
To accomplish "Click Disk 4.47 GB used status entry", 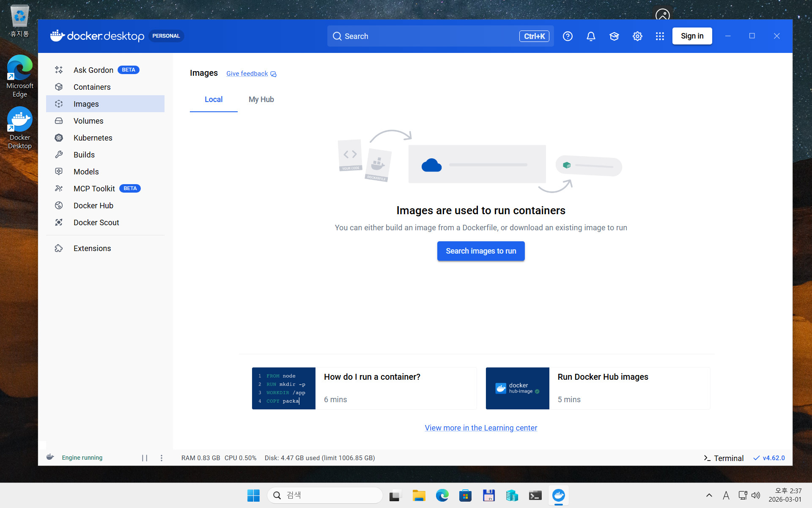I will coord(320,458).
